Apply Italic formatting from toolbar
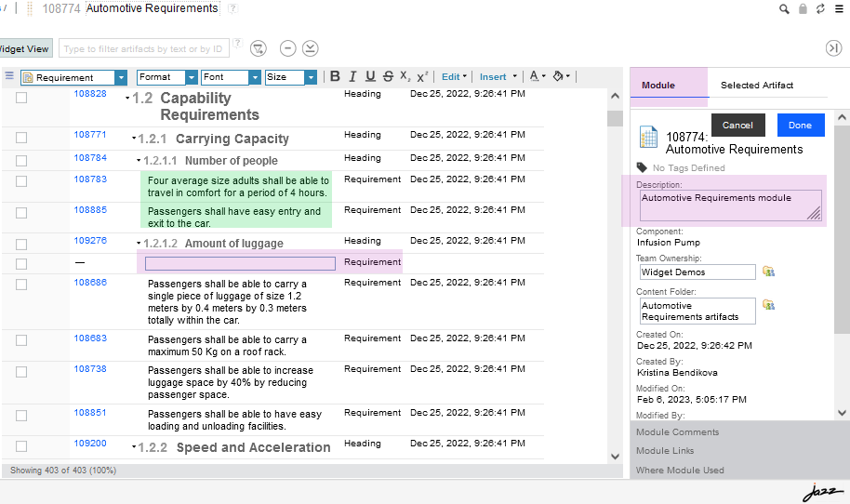Viewport: 850px width, 504px height. click(x=352, y=77)
